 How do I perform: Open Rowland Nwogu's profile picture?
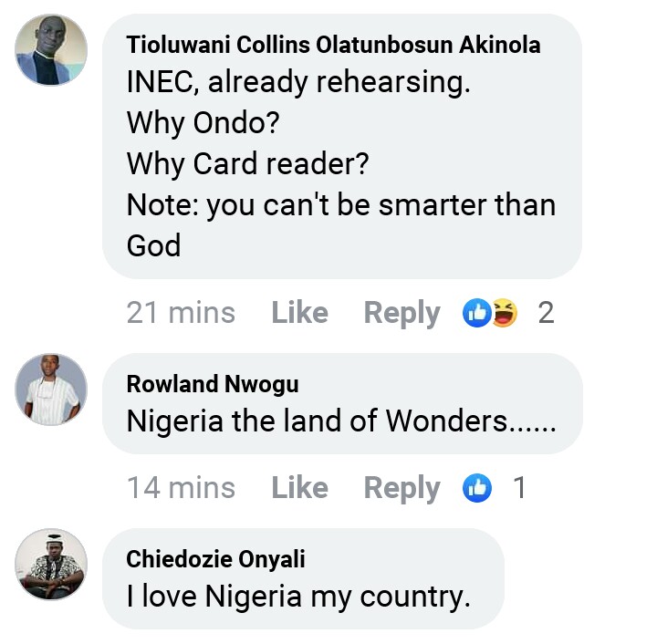tap(51, 390)
